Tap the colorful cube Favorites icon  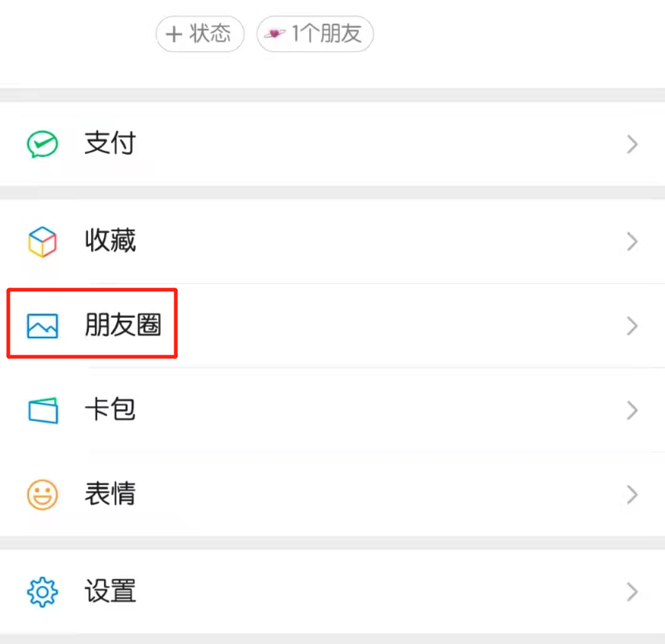42,242
